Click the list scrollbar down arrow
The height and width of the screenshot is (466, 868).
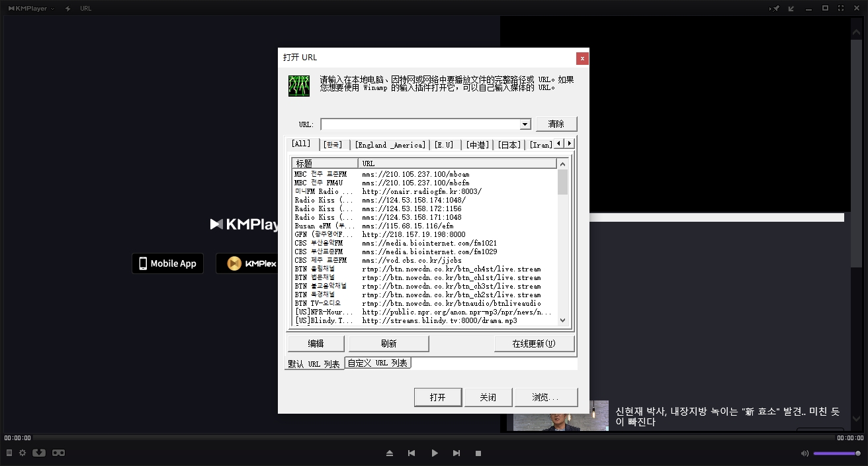563,320
